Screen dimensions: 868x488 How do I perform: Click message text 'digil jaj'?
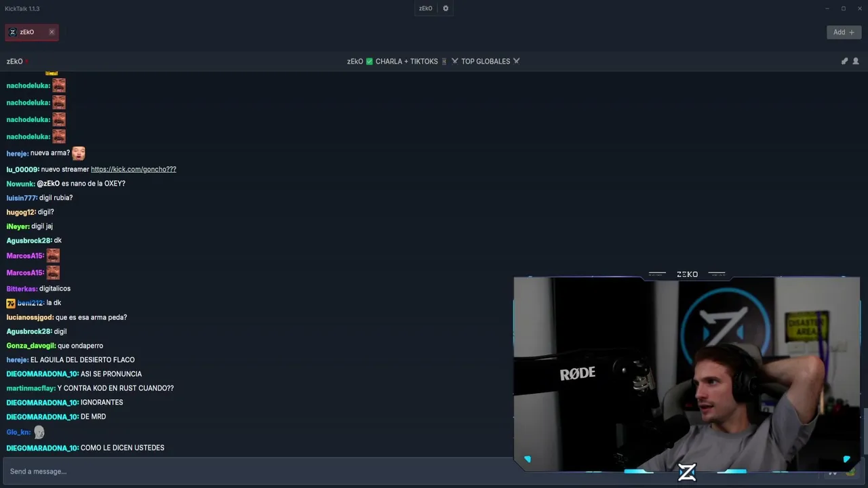pos(42,226)
